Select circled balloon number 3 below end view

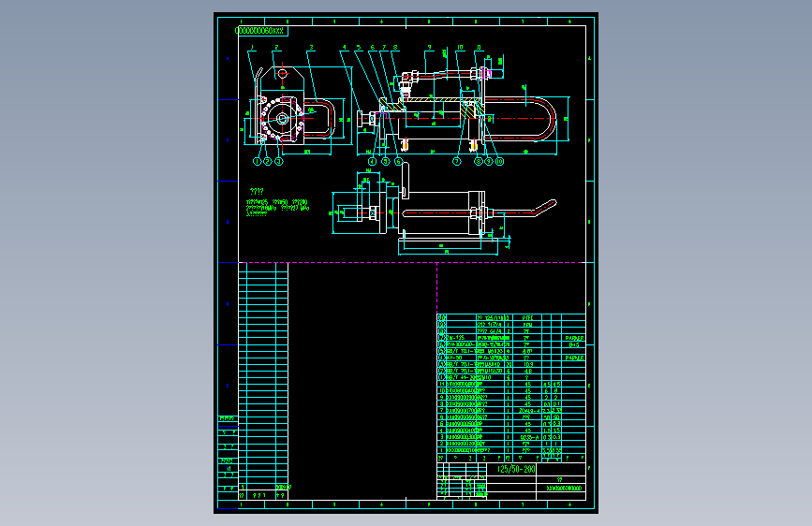(x=279, y=162)
